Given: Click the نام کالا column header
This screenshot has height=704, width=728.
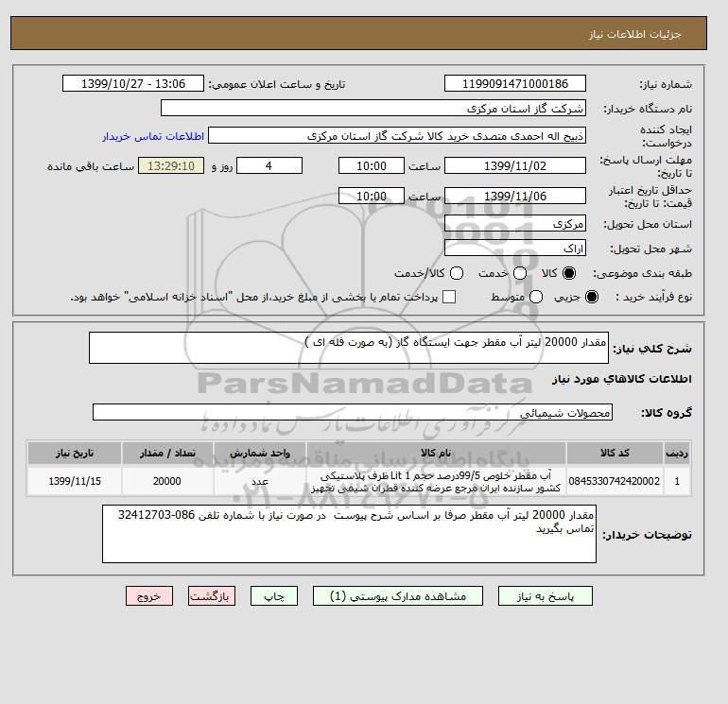Looking at the screenshot, I should click(437, 453).
